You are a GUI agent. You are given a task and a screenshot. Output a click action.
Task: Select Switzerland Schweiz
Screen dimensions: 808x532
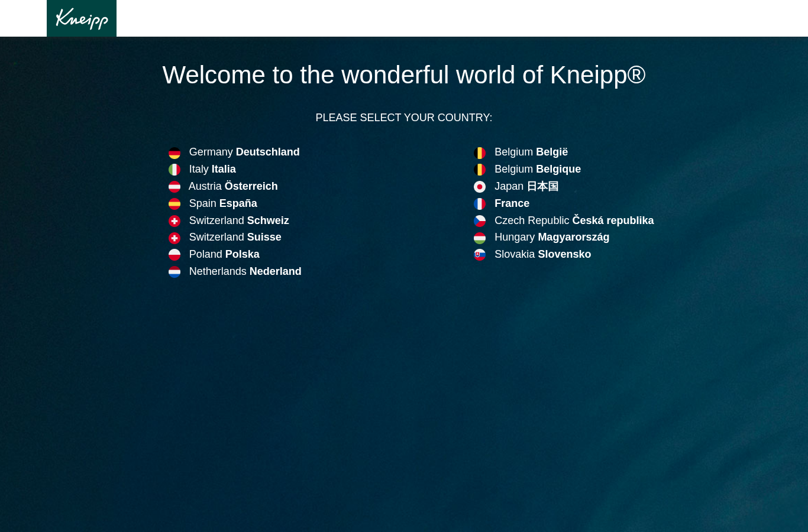pyautogui.click(x=239, y=220)
